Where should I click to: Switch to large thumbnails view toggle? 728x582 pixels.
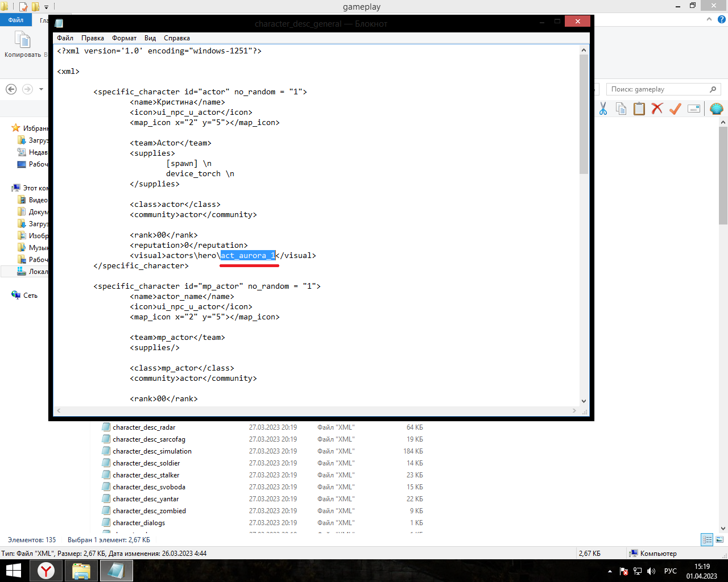(719, 540)
